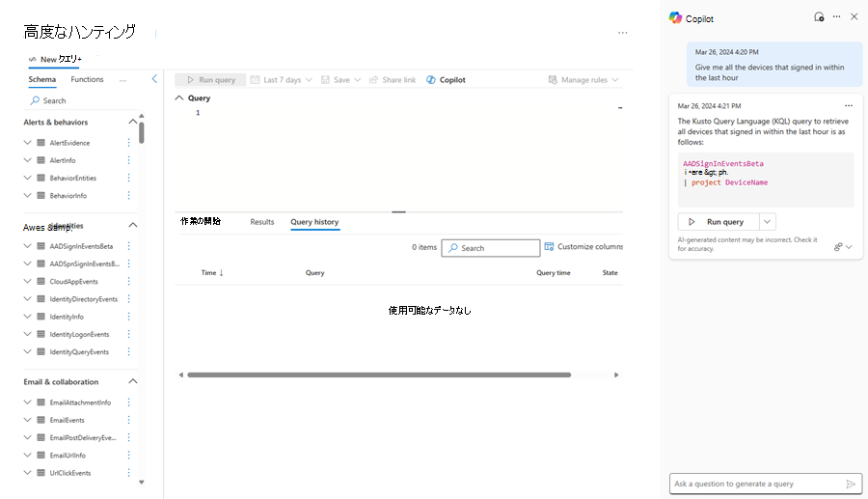868x499 pixels.
Task: Collapse the Identities apps section
Action: (x=133, y=225)
